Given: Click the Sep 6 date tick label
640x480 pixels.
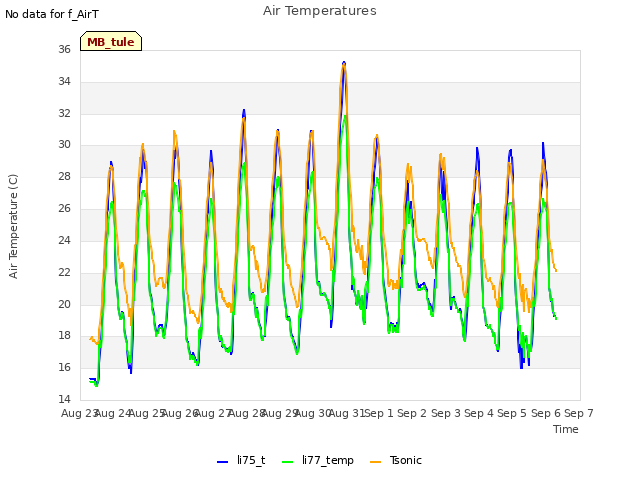Looking at the screenshot, I should click(x=546, y=413).
